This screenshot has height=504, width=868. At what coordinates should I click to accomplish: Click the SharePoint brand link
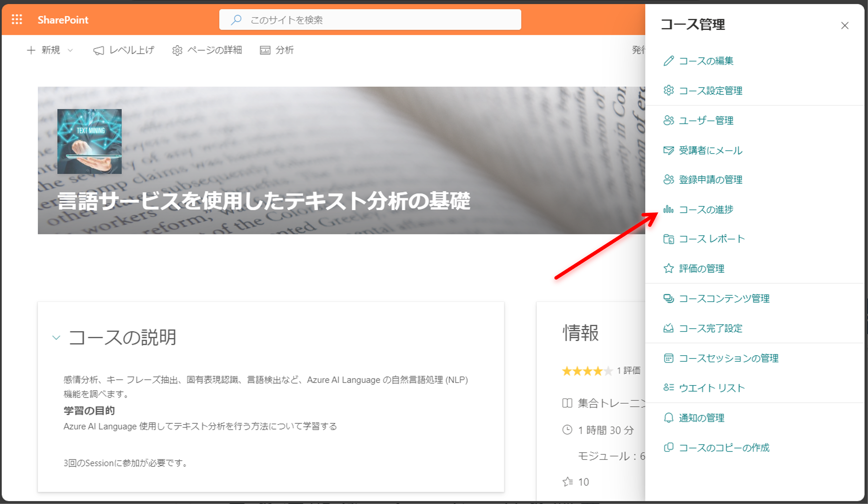coord(63,20)
